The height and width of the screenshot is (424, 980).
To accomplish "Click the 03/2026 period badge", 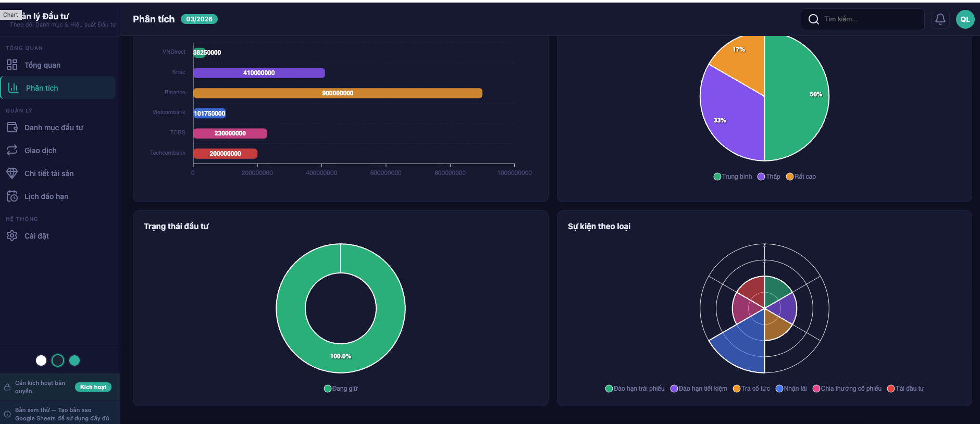I will point(199,19).
